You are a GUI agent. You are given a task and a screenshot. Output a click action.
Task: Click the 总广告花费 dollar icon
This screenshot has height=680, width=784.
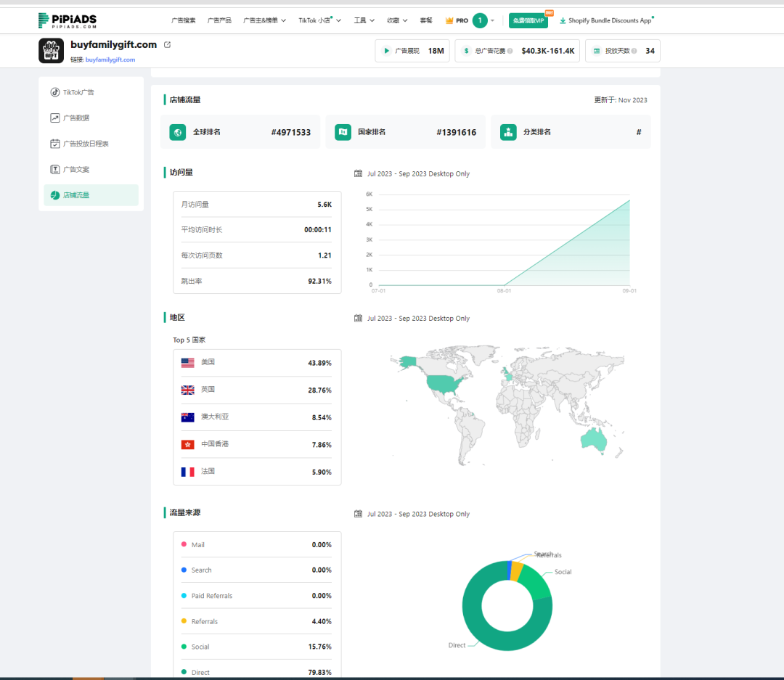(x=466, y=51)
